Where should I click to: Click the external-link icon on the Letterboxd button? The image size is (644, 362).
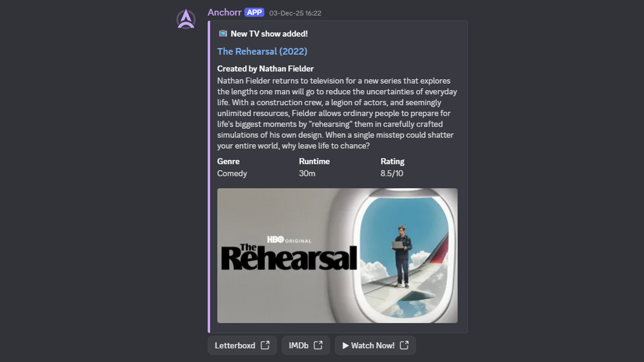coord(265,345)
